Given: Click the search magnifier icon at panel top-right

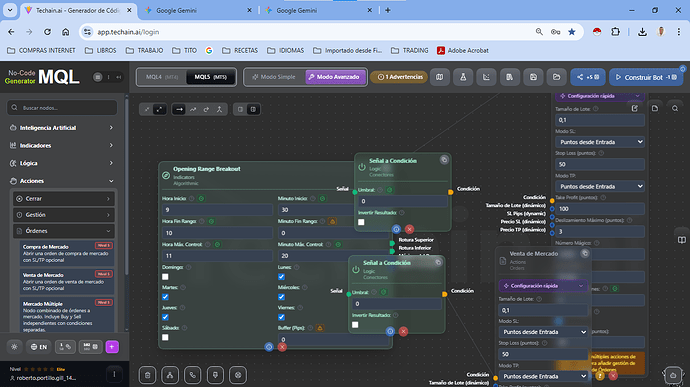Looking at the screenshot, I should pos(675,108).
